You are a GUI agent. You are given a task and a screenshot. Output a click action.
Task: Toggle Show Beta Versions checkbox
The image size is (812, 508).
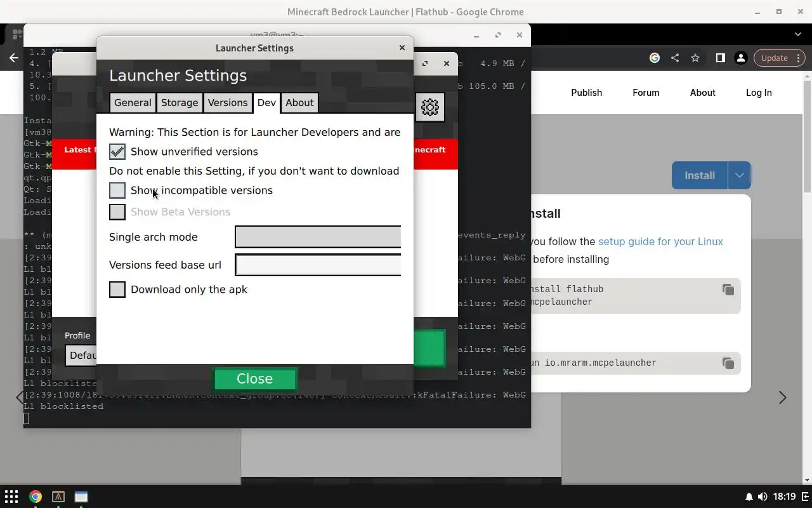point(117,211)
